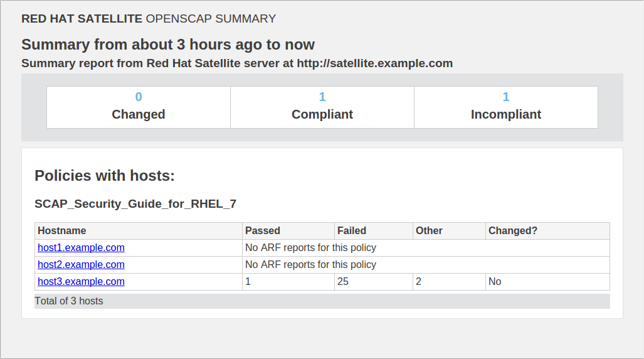
Task: Click the 'Policies with hosts:' heading
Action: pyautogui.click(x=105, y=176)
